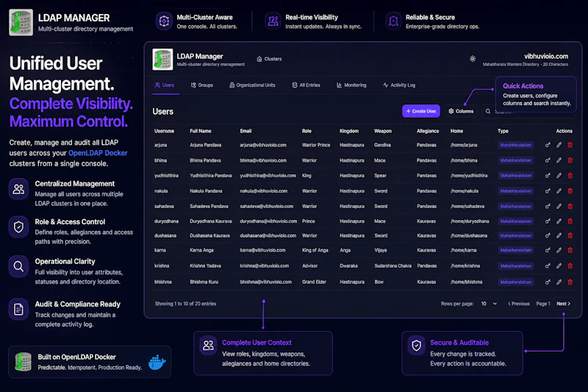Delete the karna user

coord(570,250)
